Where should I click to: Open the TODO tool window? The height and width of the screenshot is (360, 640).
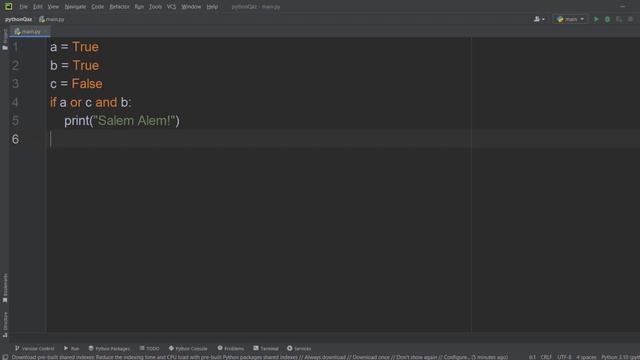click(x=149, y=348)
